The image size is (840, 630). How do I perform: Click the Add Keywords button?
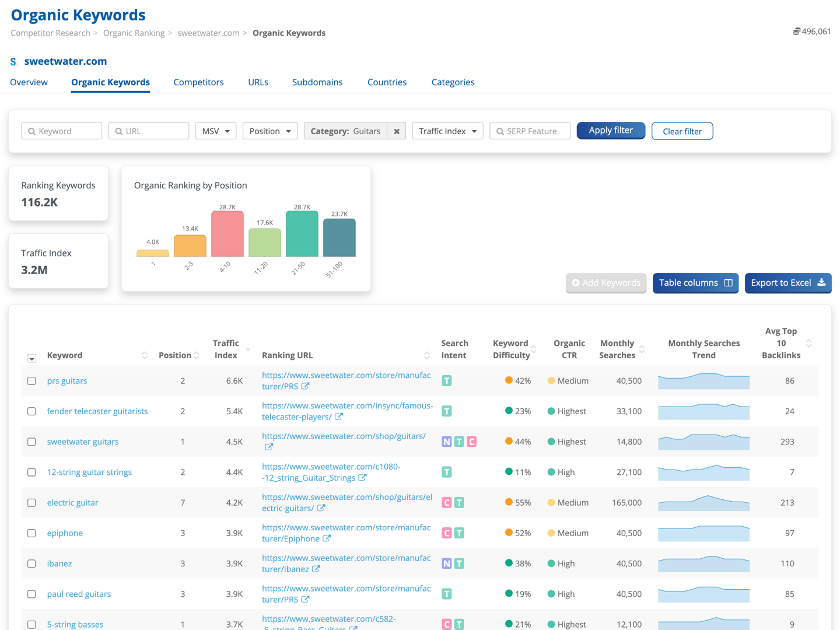[606, 283]
